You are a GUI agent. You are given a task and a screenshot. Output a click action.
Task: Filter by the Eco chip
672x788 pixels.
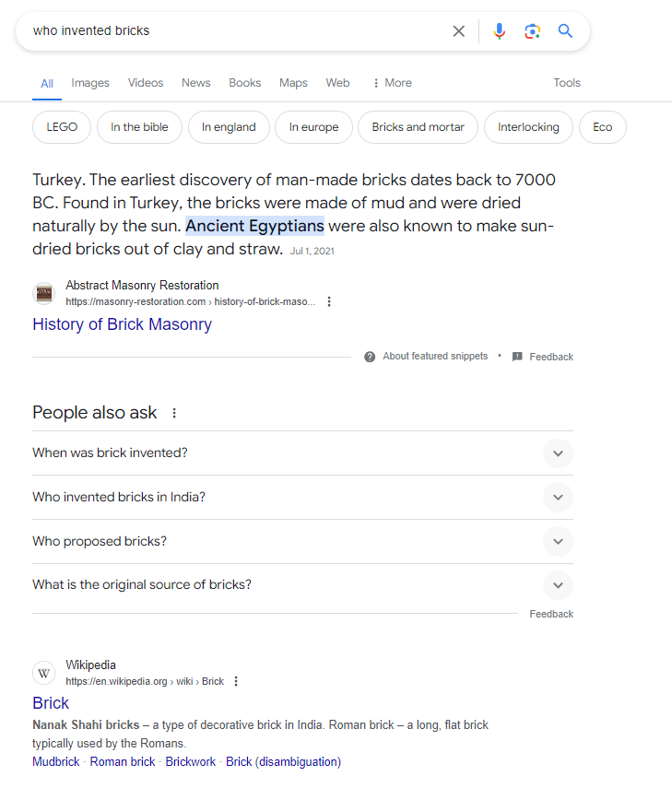pos(603,127)
